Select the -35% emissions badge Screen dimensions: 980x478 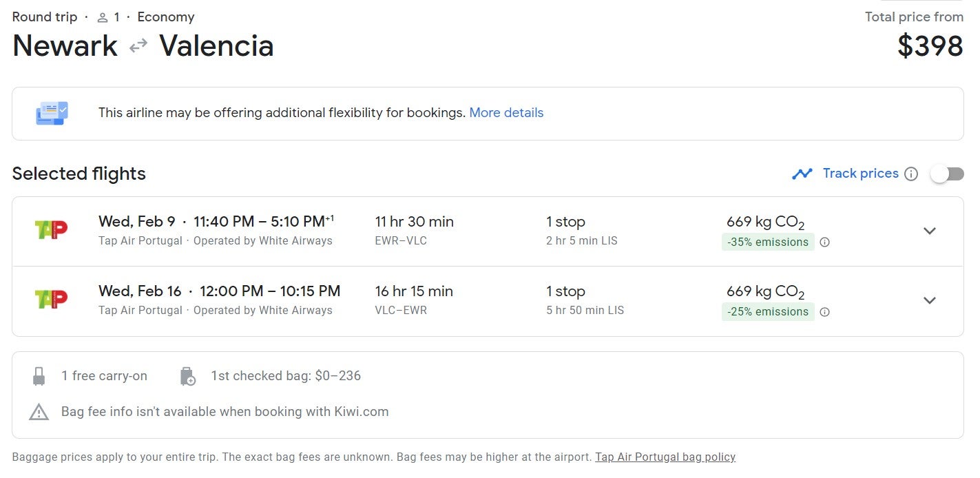[x=768, y=242]
